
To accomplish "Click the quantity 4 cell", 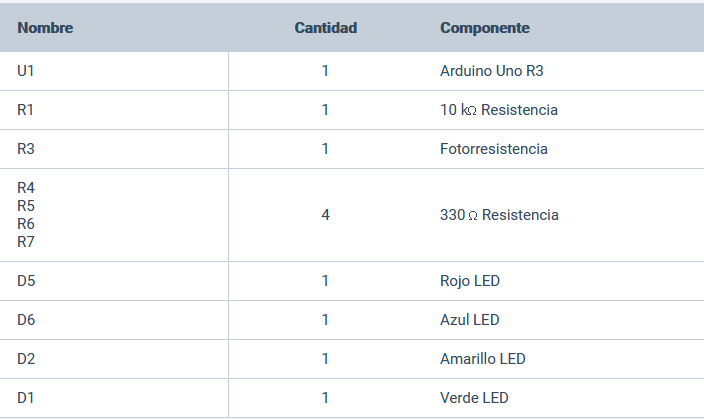I will coord(325,215).
